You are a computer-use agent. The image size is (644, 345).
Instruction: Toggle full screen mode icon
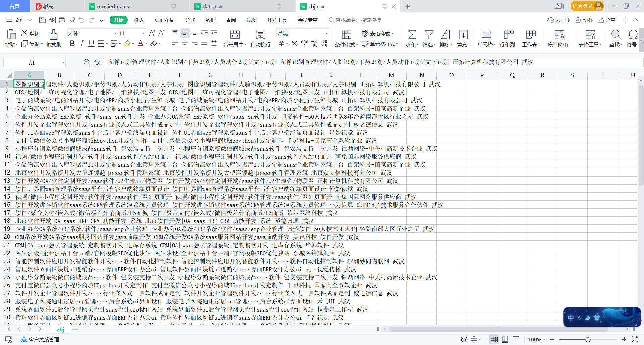[x=635, y=339]
